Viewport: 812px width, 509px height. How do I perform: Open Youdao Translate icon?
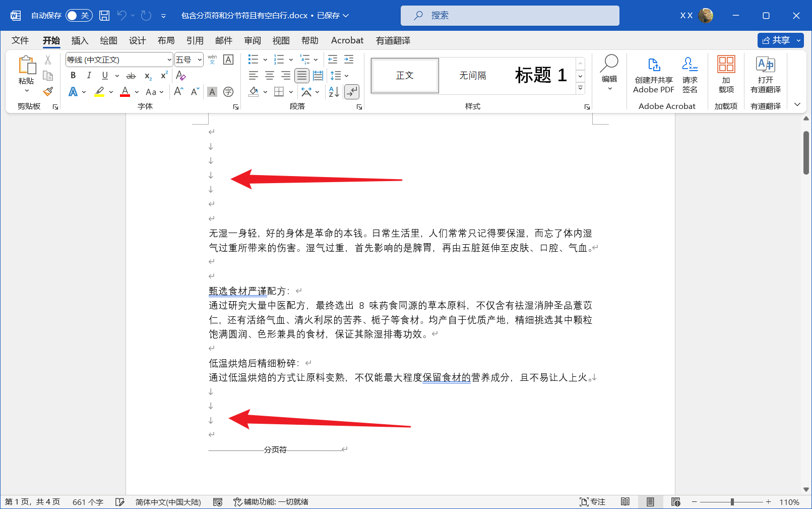[766, 75]
